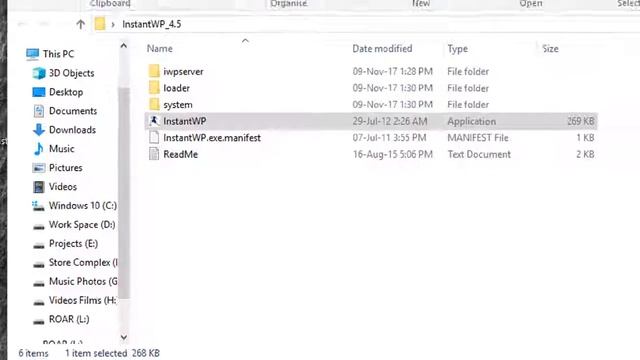Sort files by Name column
This screenshot has width=640, height=360.
[x=160, y=49]
